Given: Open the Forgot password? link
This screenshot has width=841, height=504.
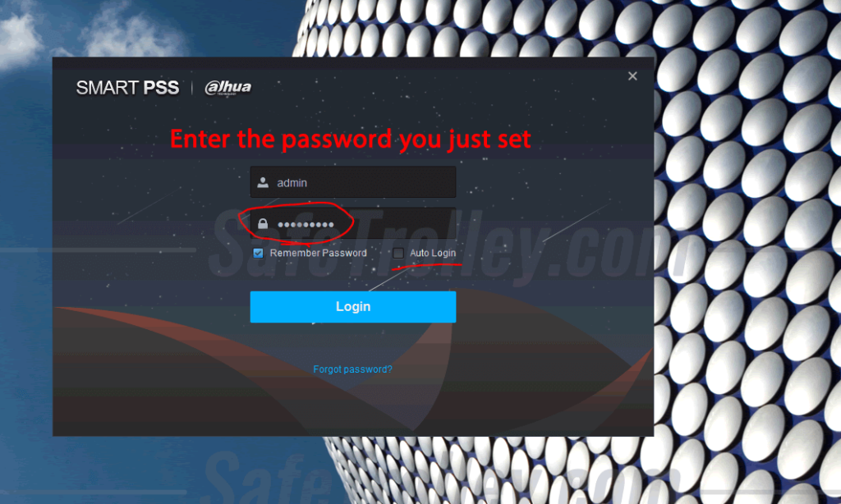Looking at the screenshot, I should [352, 369].
